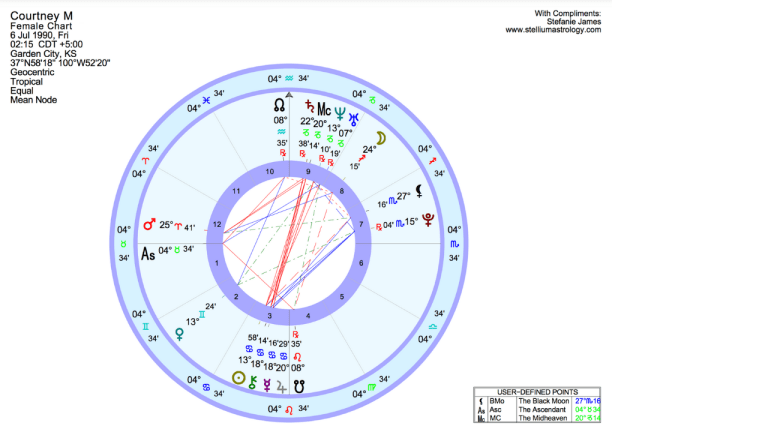Select the Moon crescent glyph
The height and width of the screenshot is (432, 768).
381,138
